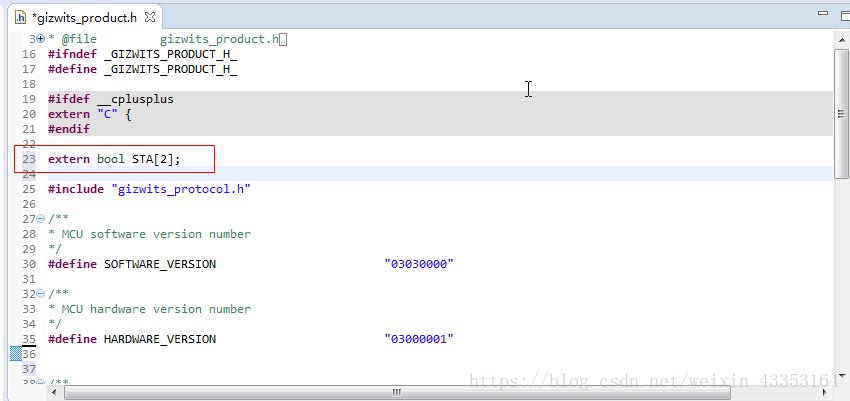Screen dimensions: 850x401
Task: Place cursor on "#define _GIZWITS_PRODUCT_H_" line
Action: (x=143, y=69)
